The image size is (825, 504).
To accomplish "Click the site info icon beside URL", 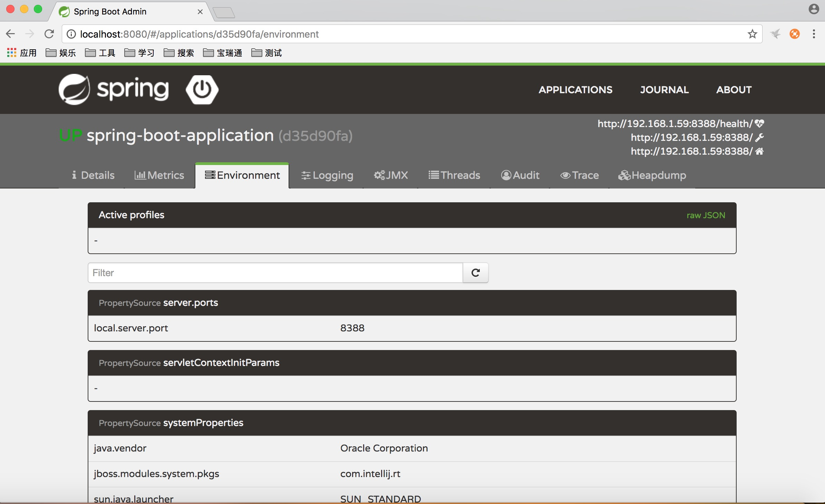I will (x=71, y=34).
